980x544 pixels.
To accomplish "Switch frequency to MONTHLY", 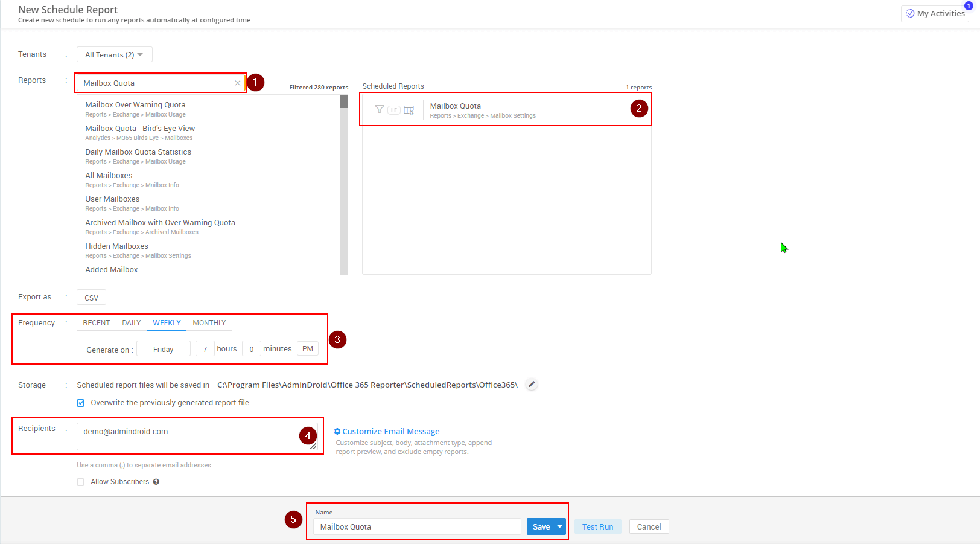I will [x=209, y=322].
